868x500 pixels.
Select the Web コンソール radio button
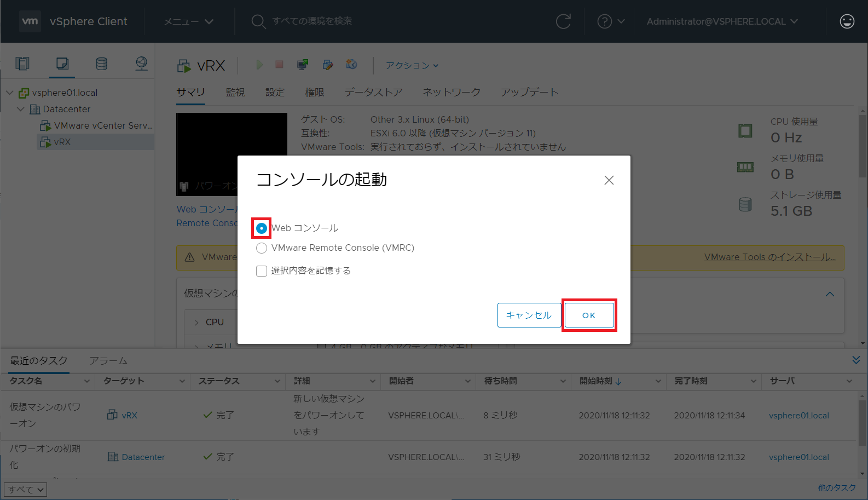(x=262, y=228)
